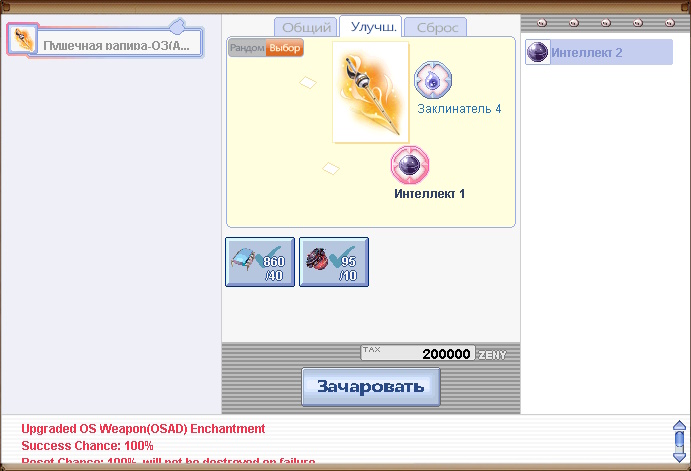This screenshot has width=691, height=471.
Task: Open the Улучш. tab
Action: coord(371,28)
